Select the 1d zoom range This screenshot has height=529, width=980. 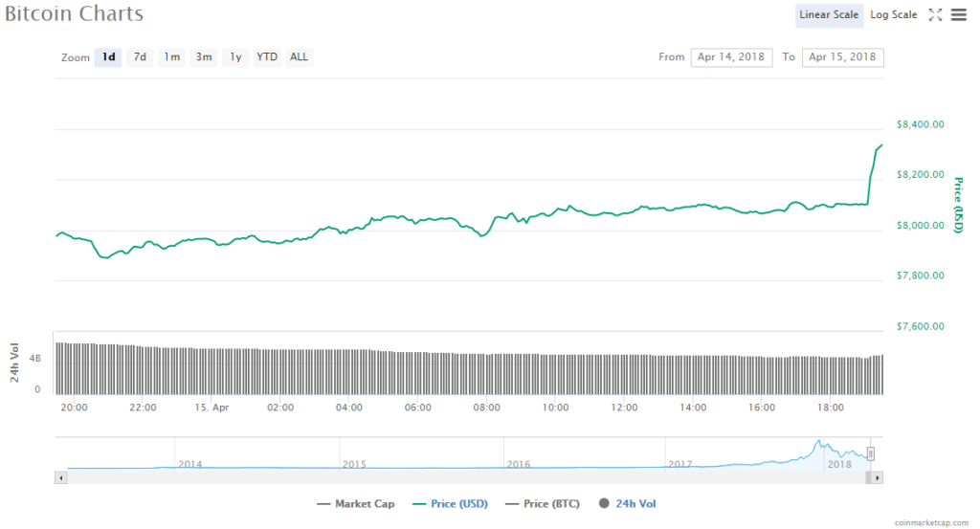(x=109, y=57)
